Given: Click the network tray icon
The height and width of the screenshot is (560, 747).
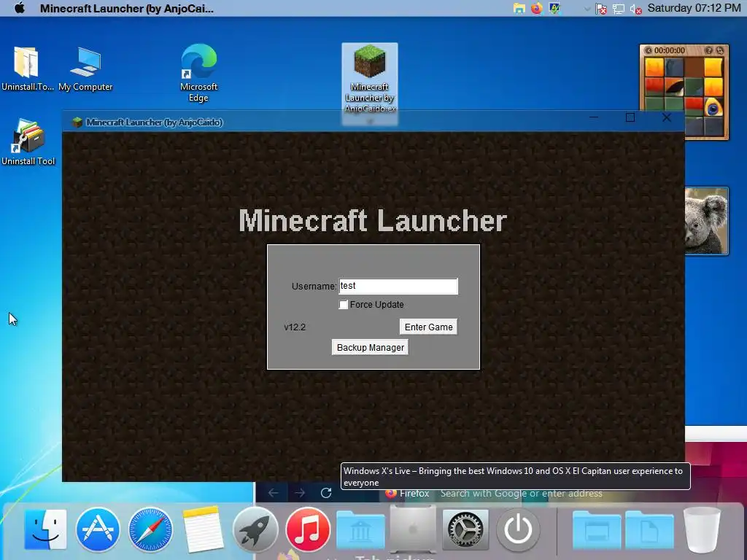Looking at the screenshot, I should click(x=619, y=9).
